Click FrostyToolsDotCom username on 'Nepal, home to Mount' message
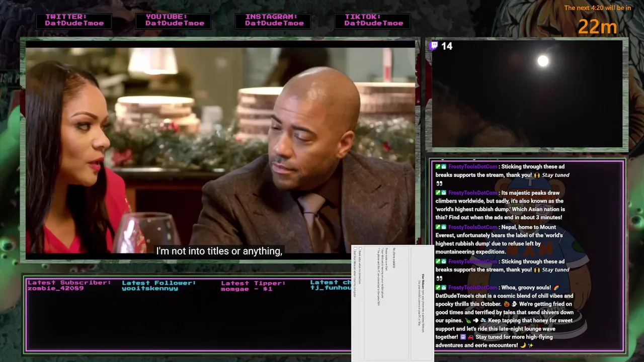 (472, 227)
